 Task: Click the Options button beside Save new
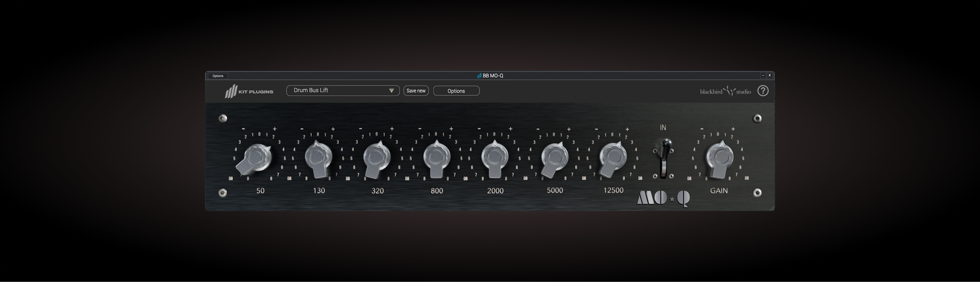[456, 91]
